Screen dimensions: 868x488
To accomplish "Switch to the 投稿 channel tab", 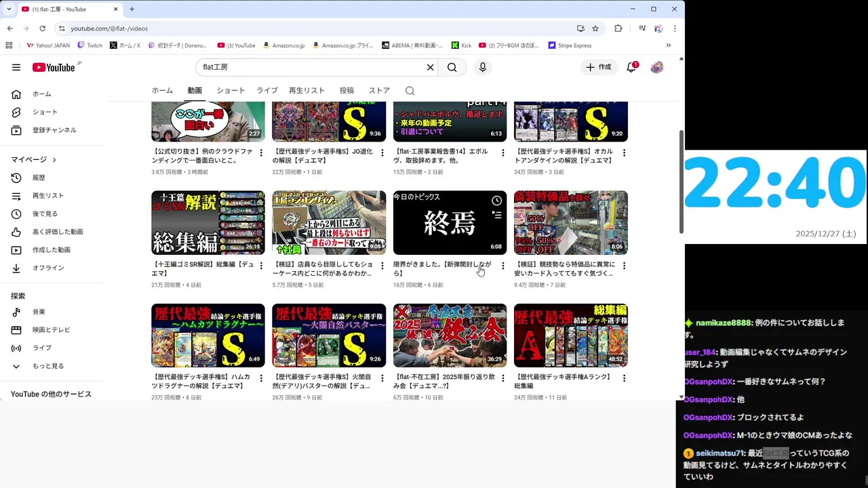I will [347, 90].
